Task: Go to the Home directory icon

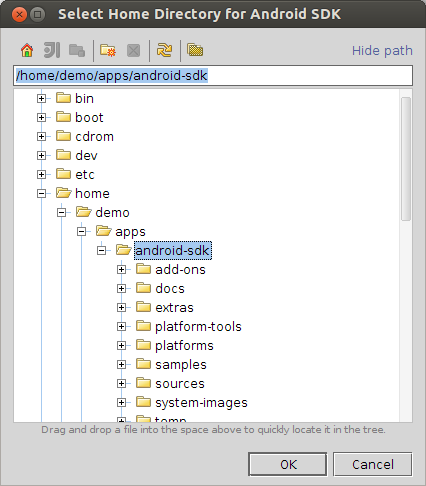Action: click(27, 51)
